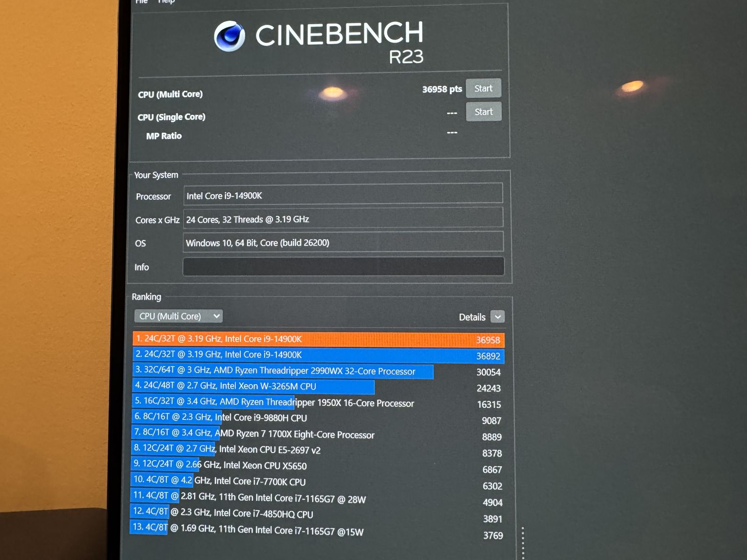
Task: Select the Threadripper 1950X ranking row
Action: pyautogui.click(x=317, y=402)
